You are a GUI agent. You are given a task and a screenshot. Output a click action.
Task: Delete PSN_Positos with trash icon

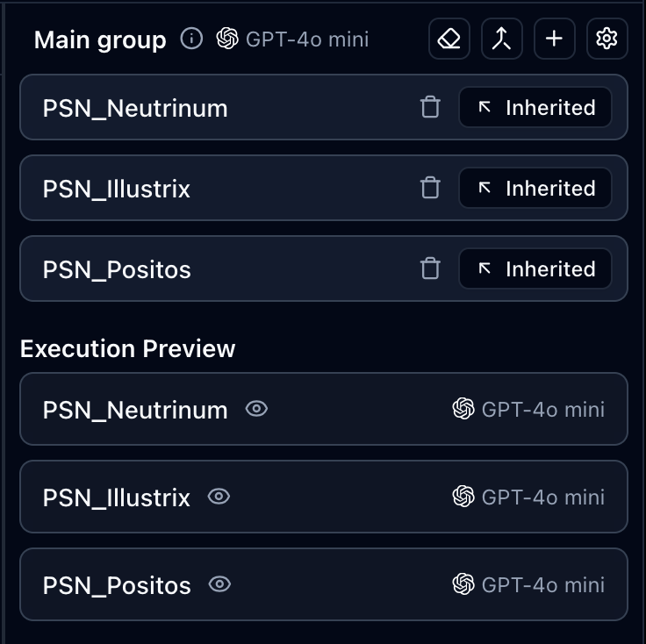coord(430,269)
